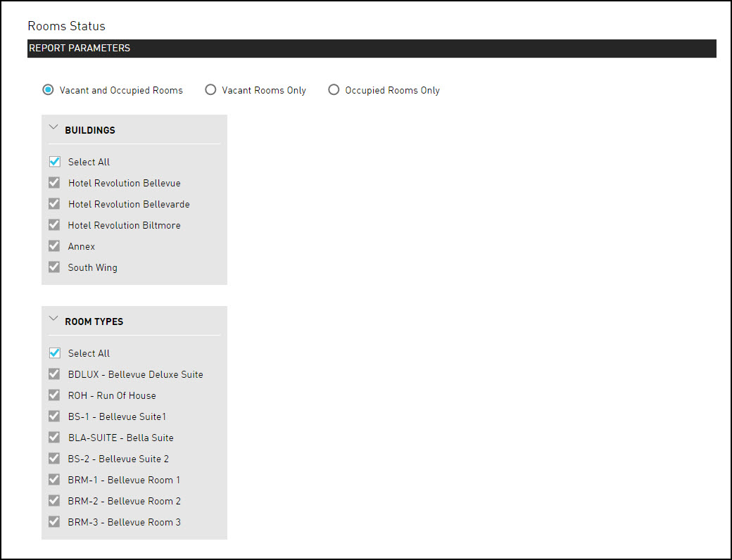Deselect BLA-SUITE - Bella Suite room type
The height and width of the screenshot is (560, 732).
[x=54, y=437]
